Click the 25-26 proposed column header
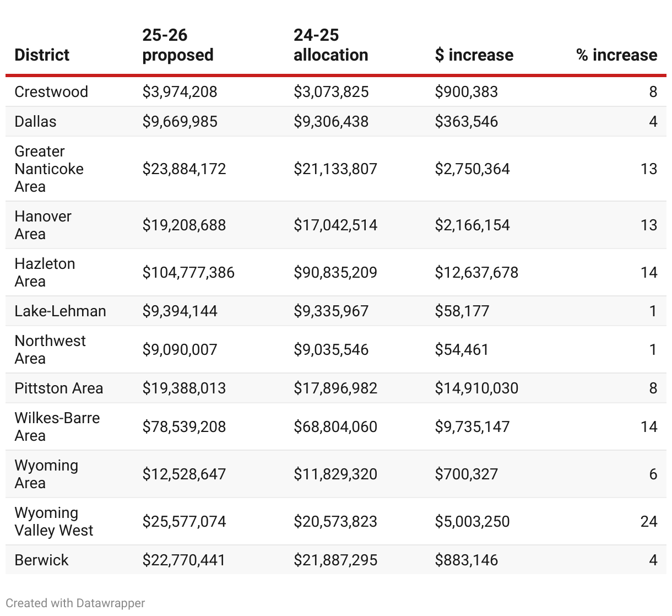 177,45
